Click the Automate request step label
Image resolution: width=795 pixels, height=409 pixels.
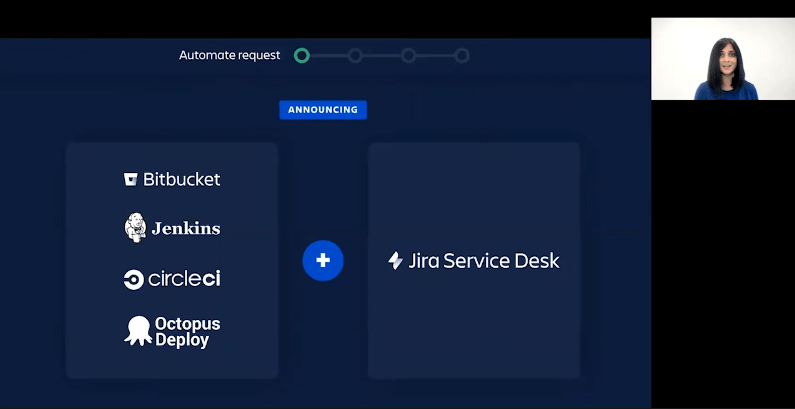(x=230, y=56)
